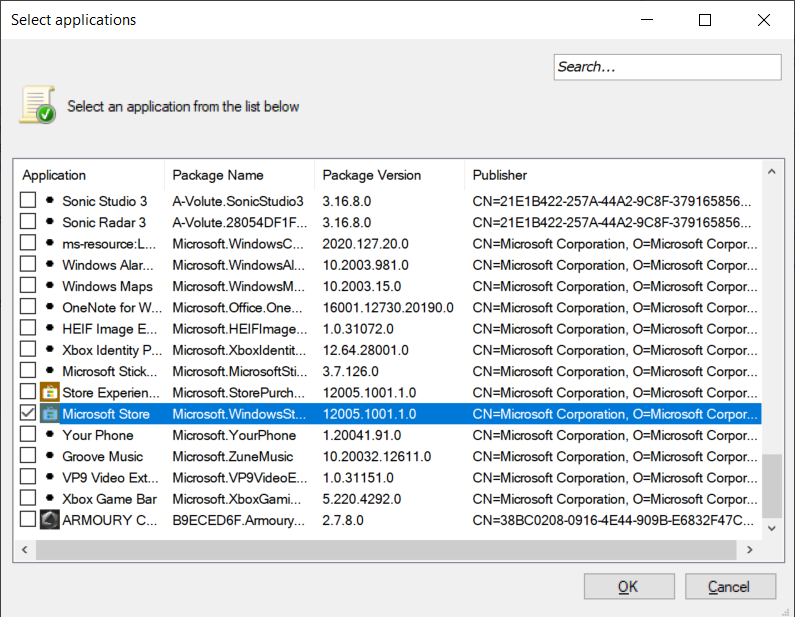Viewport: 795px width, 617px height.
Task: Click A-Volute.SonicStudio3 package name
Action: [x=238, y=201]
